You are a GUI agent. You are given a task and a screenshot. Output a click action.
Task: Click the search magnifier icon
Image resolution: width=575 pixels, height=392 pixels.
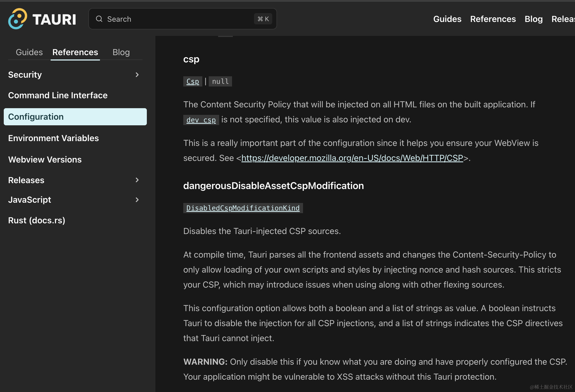[x=99, y=19]
